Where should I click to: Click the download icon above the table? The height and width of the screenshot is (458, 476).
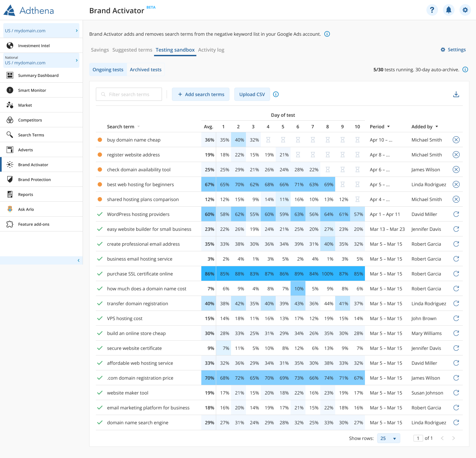click(456, 94)
